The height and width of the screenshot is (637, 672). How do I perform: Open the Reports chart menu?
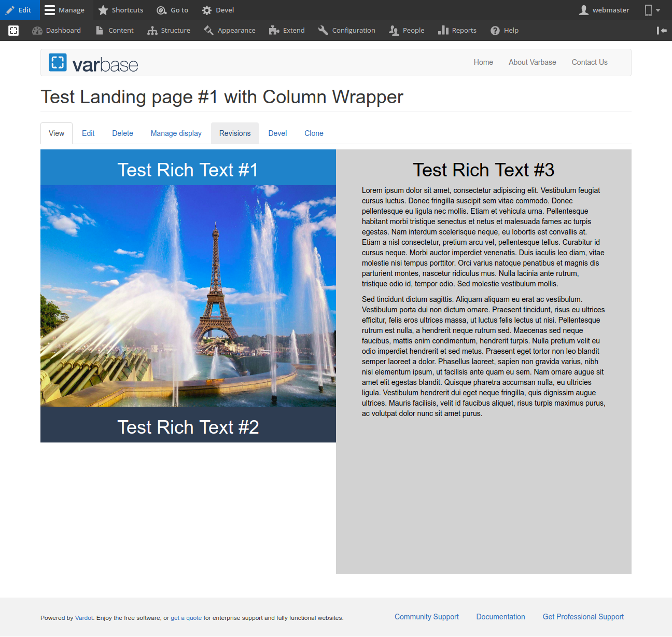457,31
